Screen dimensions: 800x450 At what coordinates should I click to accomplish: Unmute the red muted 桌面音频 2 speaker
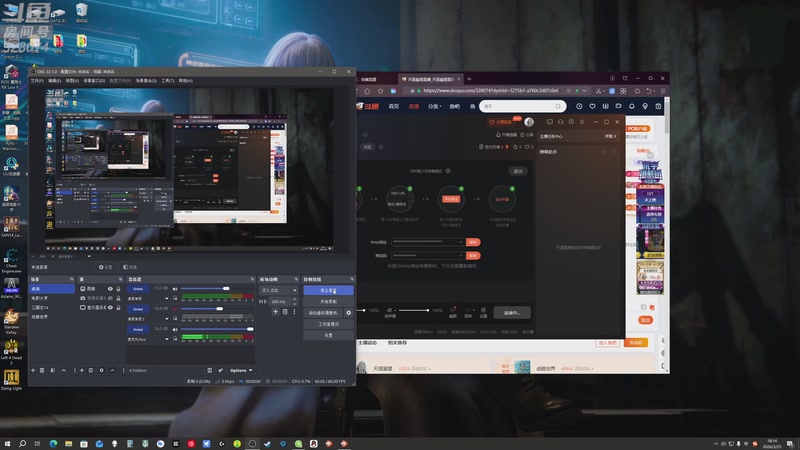pos(175,309)
